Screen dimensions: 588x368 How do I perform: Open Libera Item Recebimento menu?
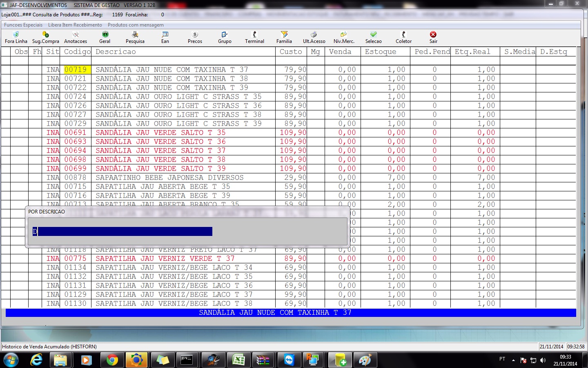(75, 25)
